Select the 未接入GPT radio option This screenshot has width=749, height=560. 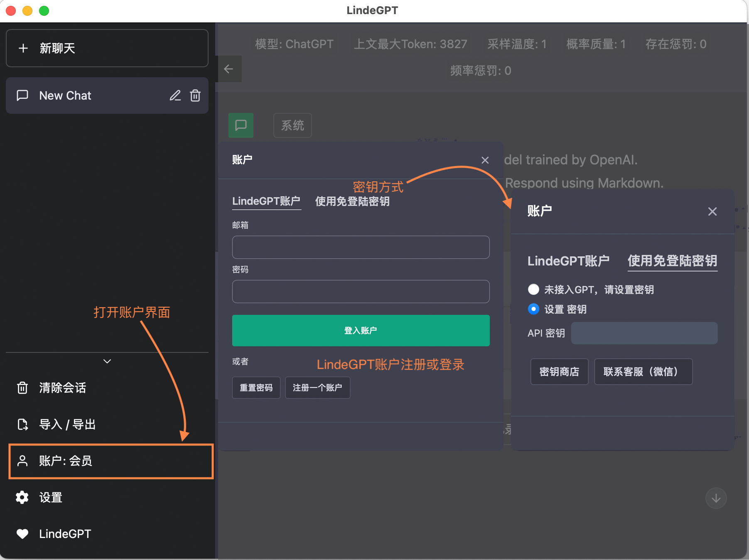pyautogui.click(x=533, y=289)
